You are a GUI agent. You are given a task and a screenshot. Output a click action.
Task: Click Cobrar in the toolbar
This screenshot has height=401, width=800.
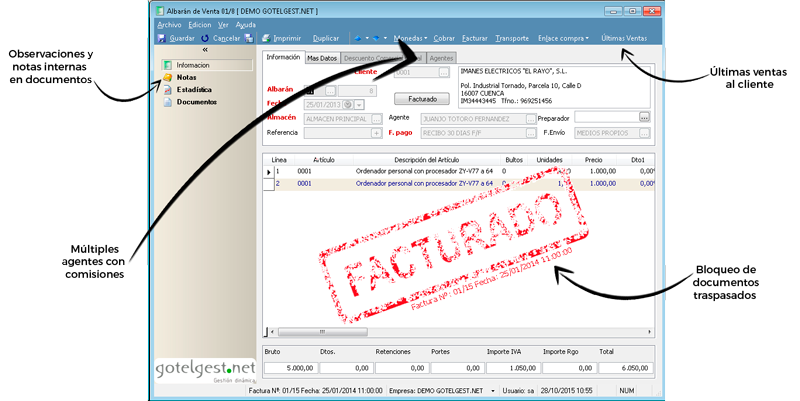tap(444, 38)
